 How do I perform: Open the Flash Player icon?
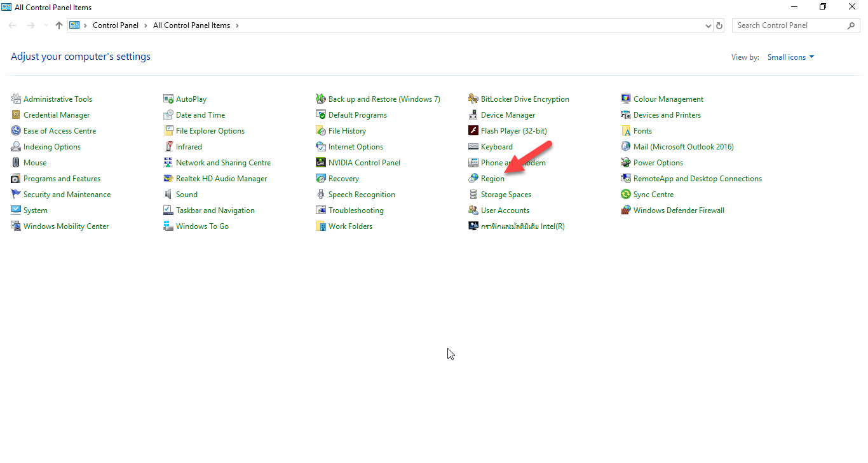coord(473,130)
